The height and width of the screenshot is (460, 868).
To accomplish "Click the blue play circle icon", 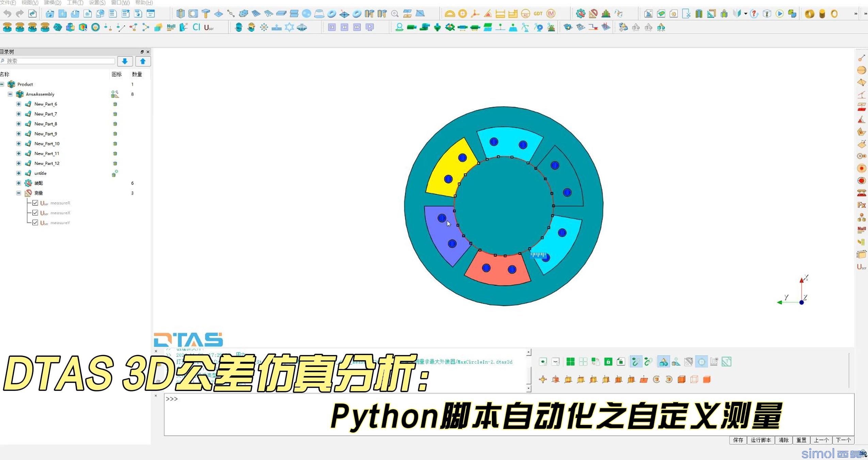I will click(x=779, y=14).
